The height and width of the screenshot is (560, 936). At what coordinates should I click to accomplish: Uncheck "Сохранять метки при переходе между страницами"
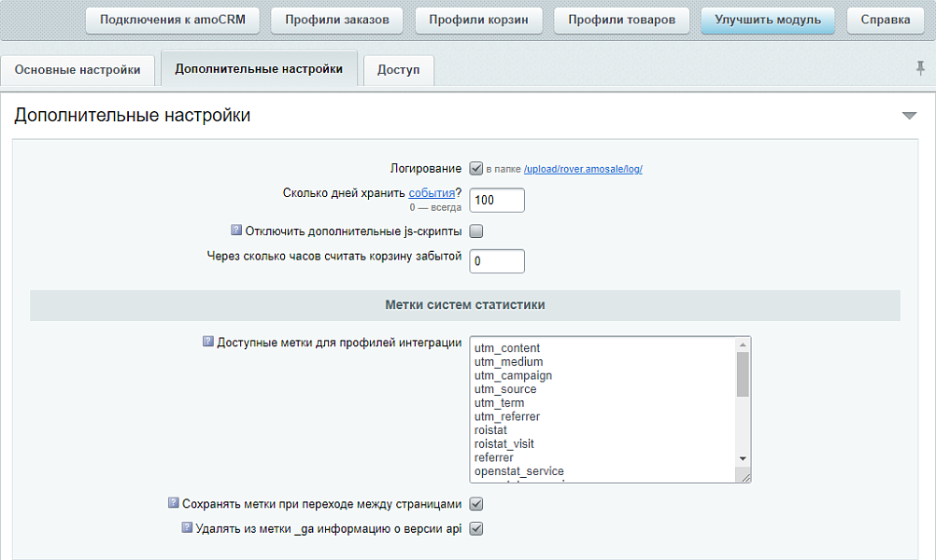pos(475,503)
